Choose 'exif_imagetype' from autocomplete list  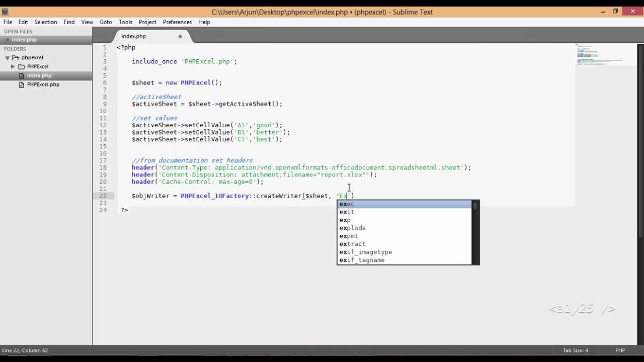tap(405, 252)
